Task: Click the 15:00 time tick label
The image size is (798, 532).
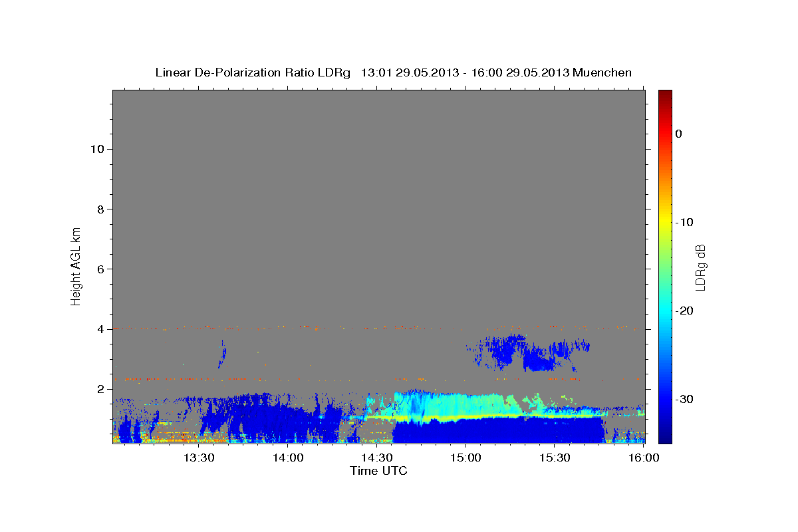Action: point(465,458)
